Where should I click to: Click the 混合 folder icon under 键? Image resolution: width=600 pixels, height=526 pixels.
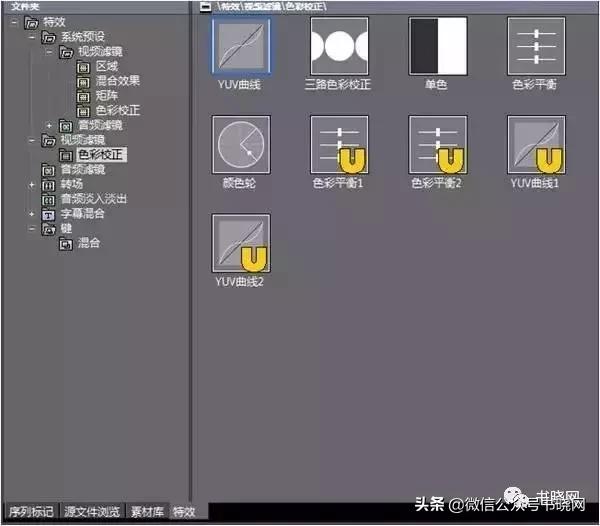coord(66,244)
